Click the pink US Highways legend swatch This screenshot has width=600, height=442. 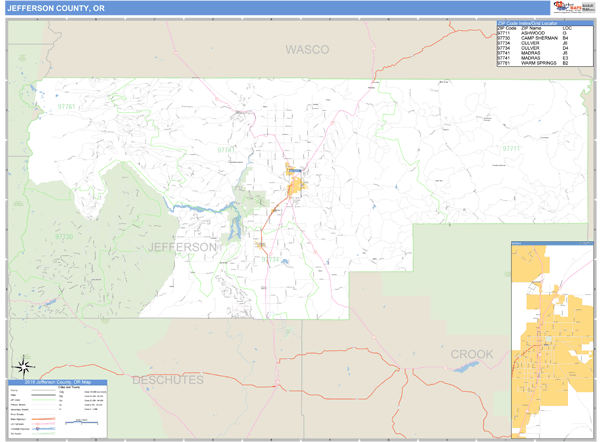click(43, 424)
